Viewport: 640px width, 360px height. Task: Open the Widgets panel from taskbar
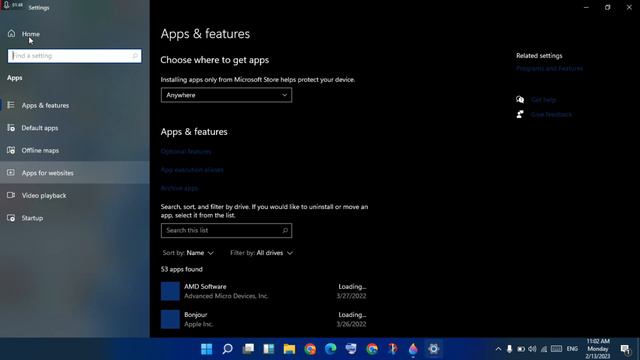point(269,349)
